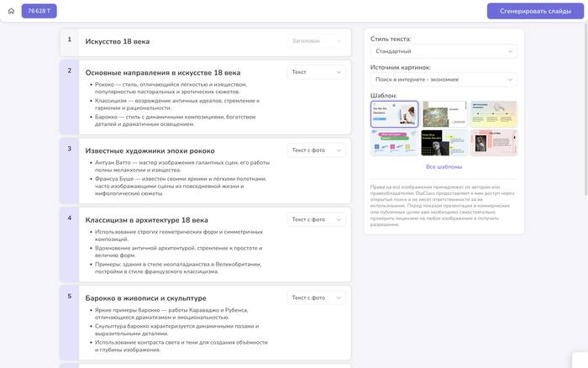Click Сгенерировать слайды button
588x368 pixels.
pos(535,11)
